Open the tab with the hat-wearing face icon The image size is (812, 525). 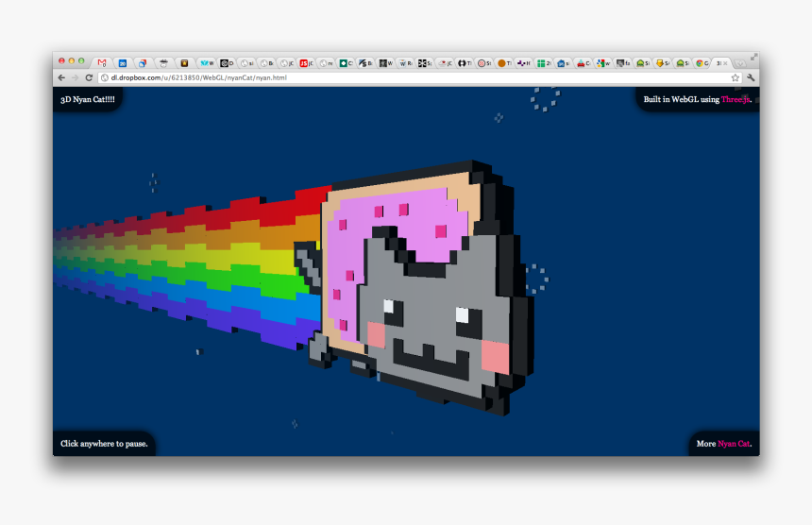coord(163,63)
